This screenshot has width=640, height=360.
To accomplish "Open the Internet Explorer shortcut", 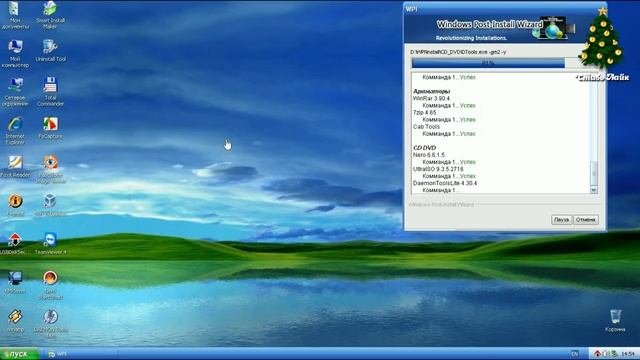I will 15,131.
